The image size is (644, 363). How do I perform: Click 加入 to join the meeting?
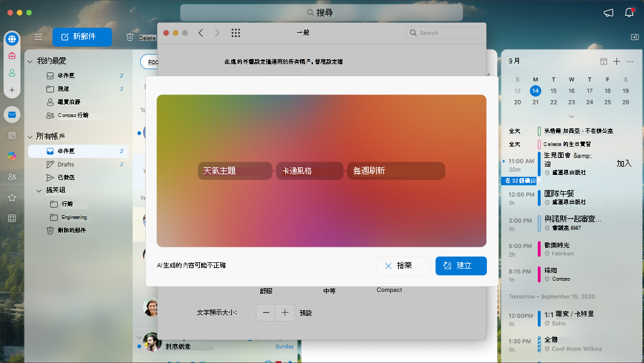(x=623, y=164)
